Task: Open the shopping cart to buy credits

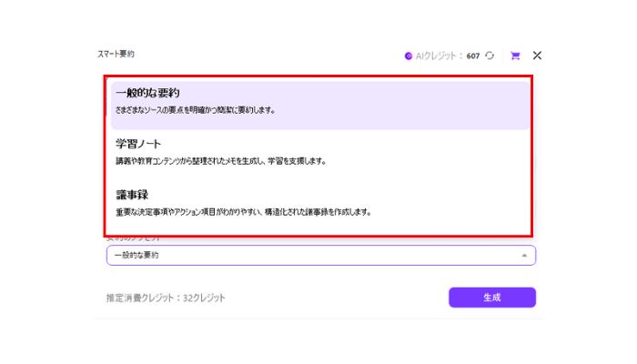Action: tap(515, 56)
